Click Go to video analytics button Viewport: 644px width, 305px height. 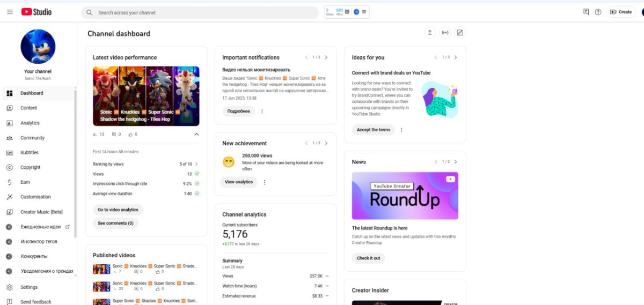tap(118, 210)
